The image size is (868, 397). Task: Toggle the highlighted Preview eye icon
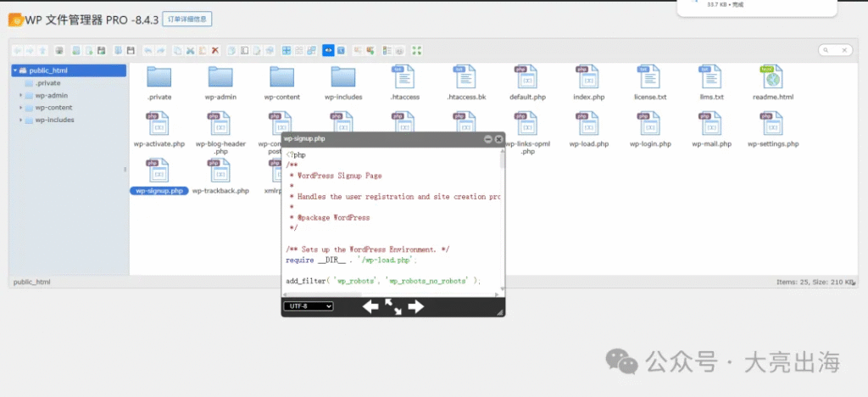tap(328, 50)
